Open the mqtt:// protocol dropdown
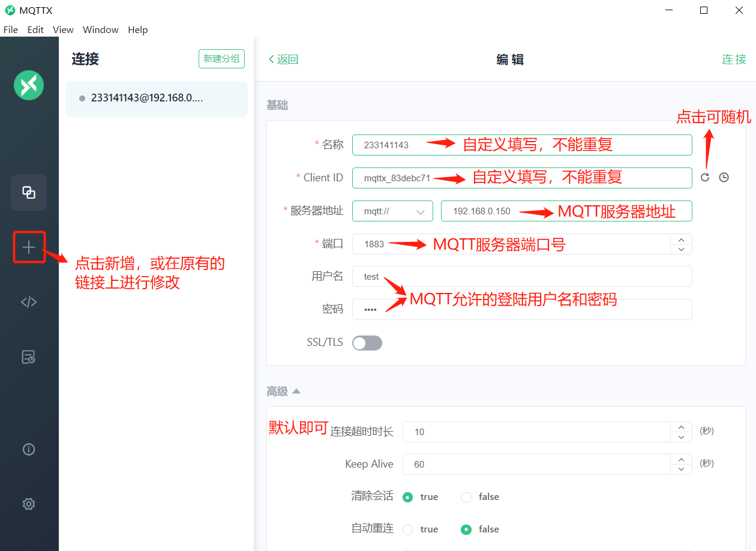The height and width of the screenshot is (551, 756). tap(392, 211)
